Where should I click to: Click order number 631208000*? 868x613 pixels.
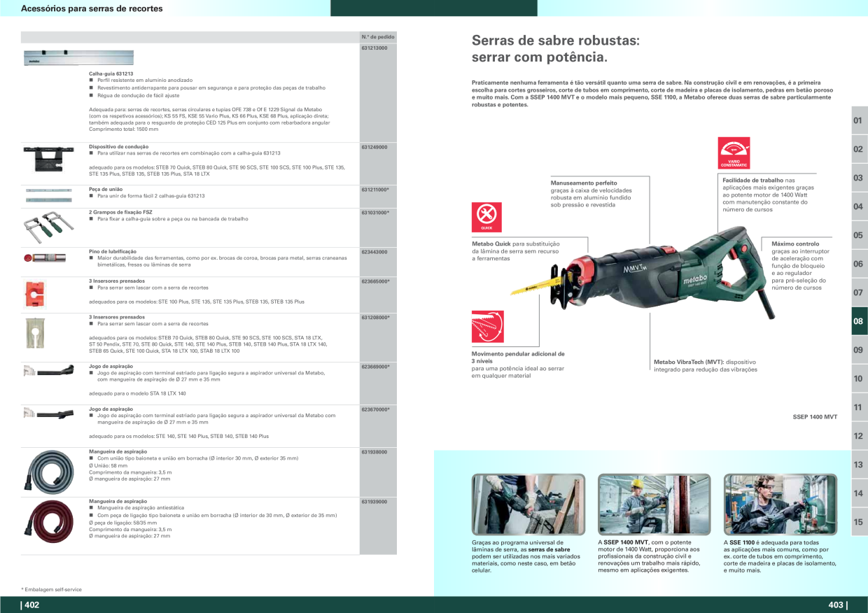[375, 317]
